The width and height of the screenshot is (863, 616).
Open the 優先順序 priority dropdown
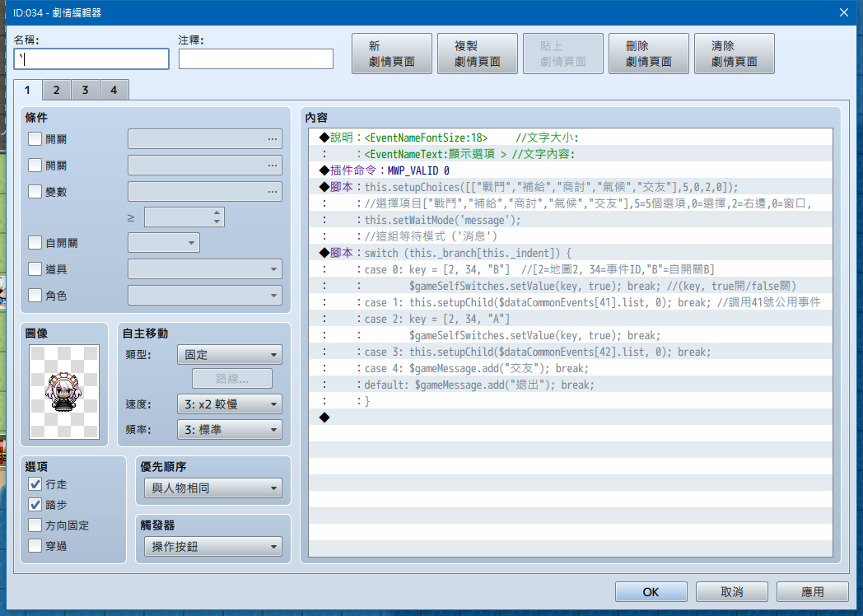[213, 488]
